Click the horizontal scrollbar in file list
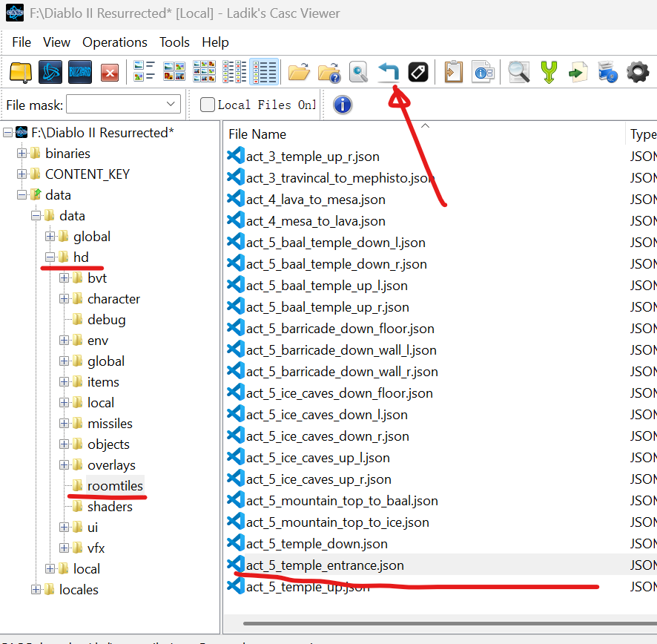657x644 pixels. click(x=449, y=623)
